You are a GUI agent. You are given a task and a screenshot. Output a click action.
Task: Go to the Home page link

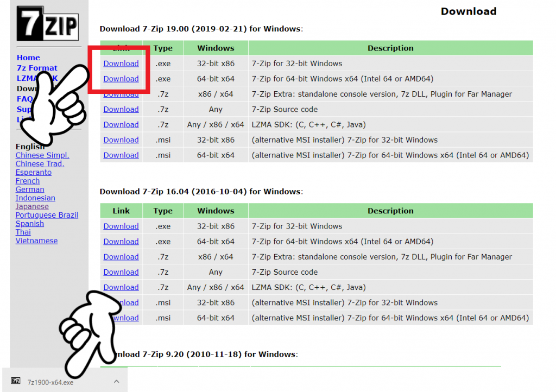point(28,58)
